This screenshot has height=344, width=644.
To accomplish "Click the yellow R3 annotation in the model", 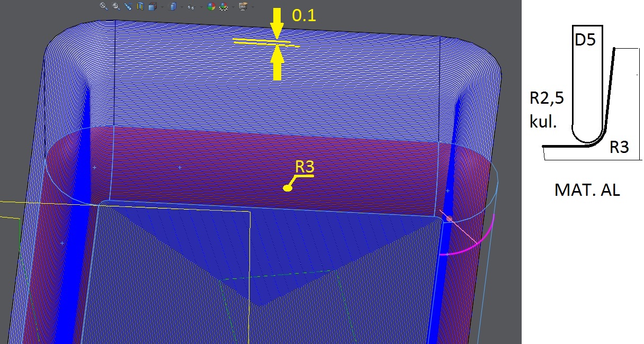I will click(x=305, y=167).
